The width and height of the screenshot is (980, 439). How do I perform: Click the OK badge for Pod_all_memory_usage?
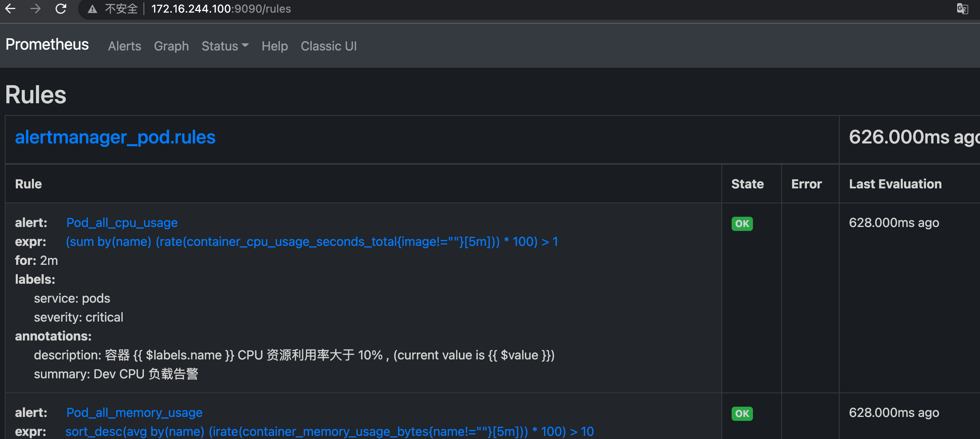(x=742, y=414)
